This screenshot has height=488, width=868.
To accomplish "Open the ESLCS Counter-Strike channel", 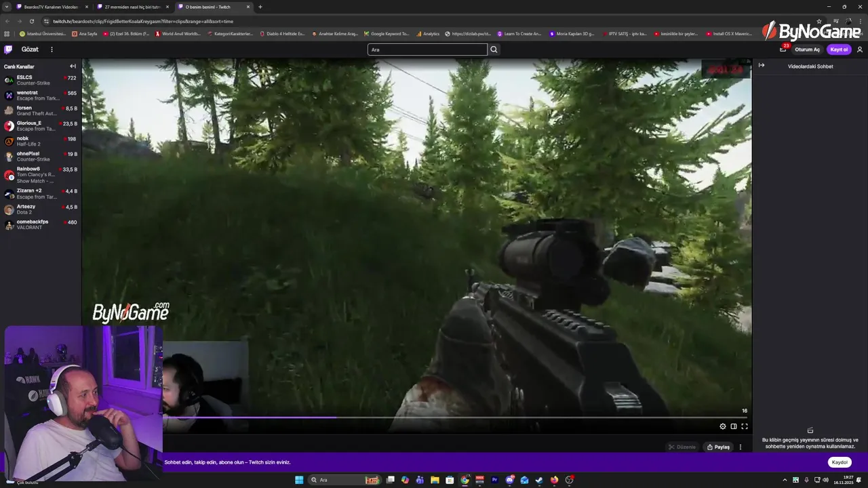I will tap(41, 80).
